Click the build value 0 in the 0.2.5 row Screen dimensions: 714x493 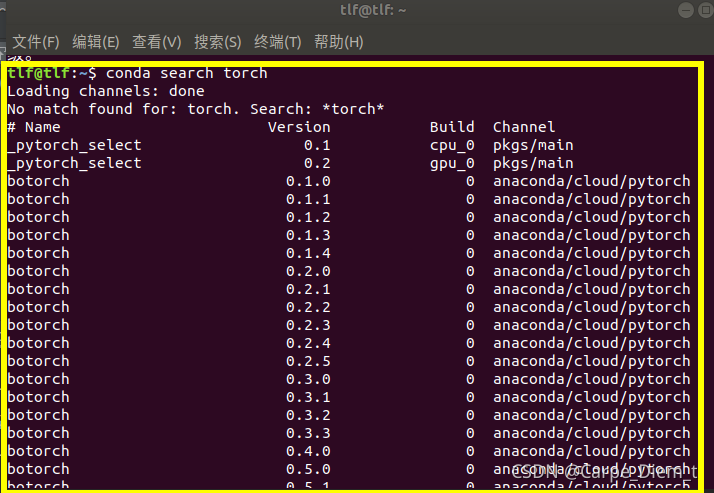click(x=470, y=361)
